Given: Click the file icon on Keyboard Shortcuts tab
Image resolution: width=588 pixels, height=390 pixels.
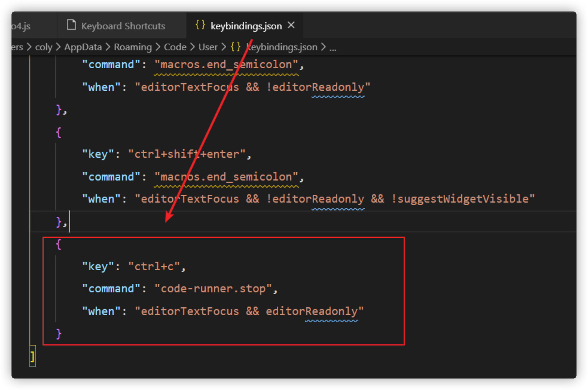Looking at the screenshot, I should coord(72,25).
